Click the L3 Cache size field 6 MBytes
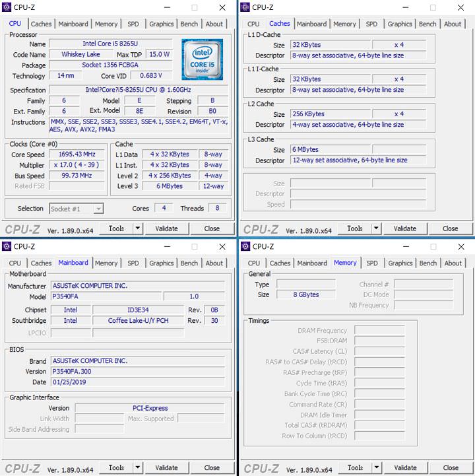Viewport: 475px width, 476px height. (331, 149)
